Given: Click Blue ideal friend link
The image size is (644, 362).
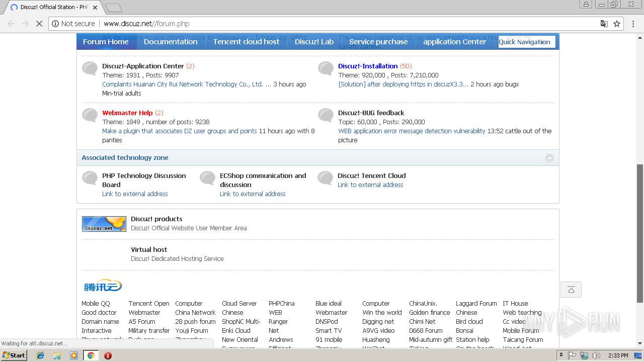Looking at the screenshot, I should click(329, 303).
